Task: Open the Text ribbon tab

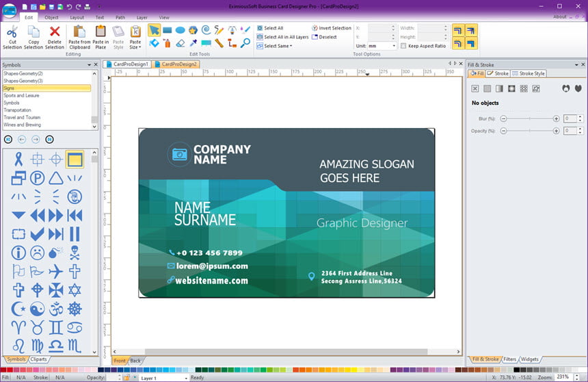Action: tap(99, 17)
